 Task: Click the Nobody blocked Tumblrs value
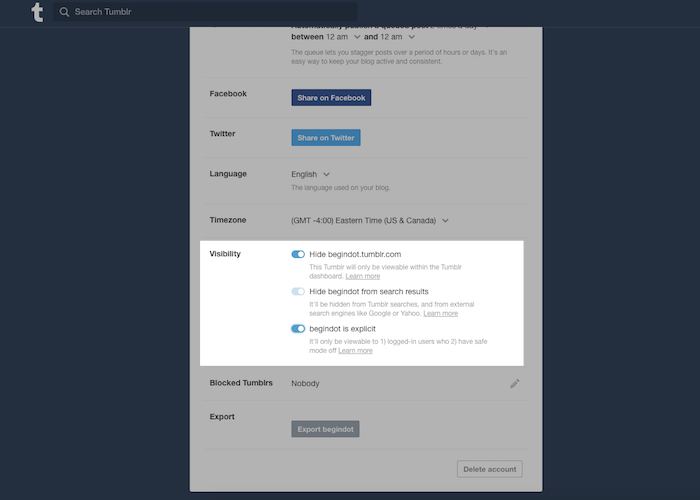pos(305,383)
